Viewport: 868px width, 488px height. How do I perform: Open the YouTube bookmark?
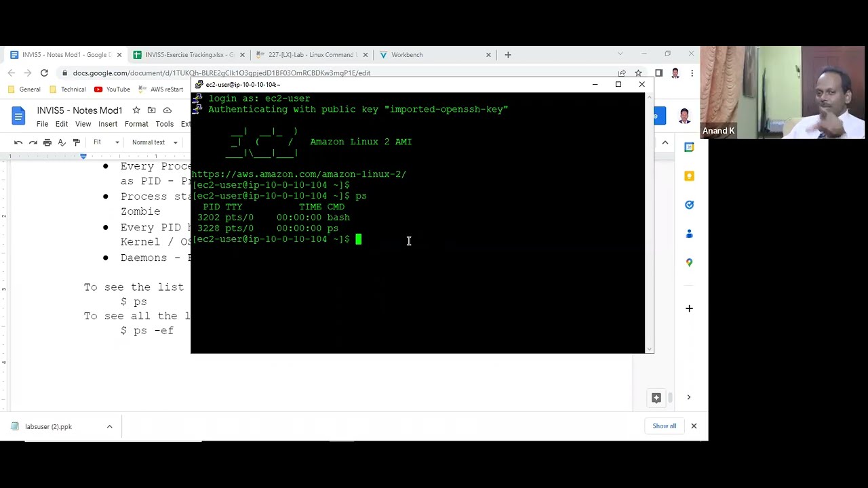coord(112,89)
